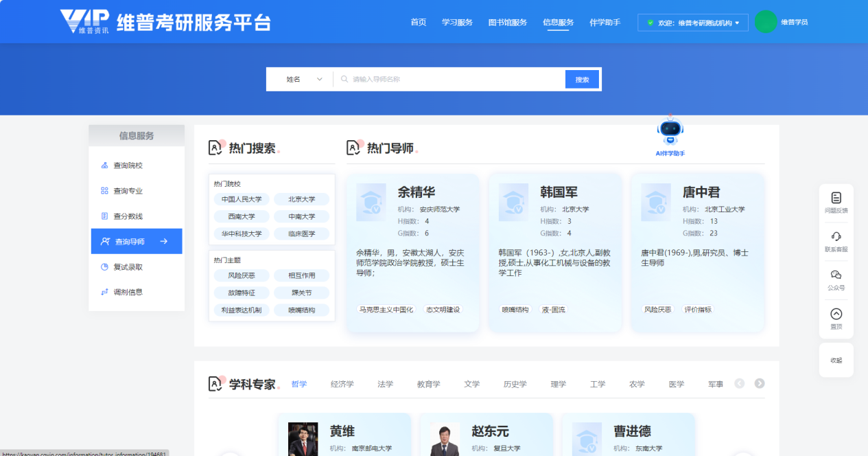Click the 请输入导师名称 search input field
This screenshot has width=868, height=456.
[453, 80]
